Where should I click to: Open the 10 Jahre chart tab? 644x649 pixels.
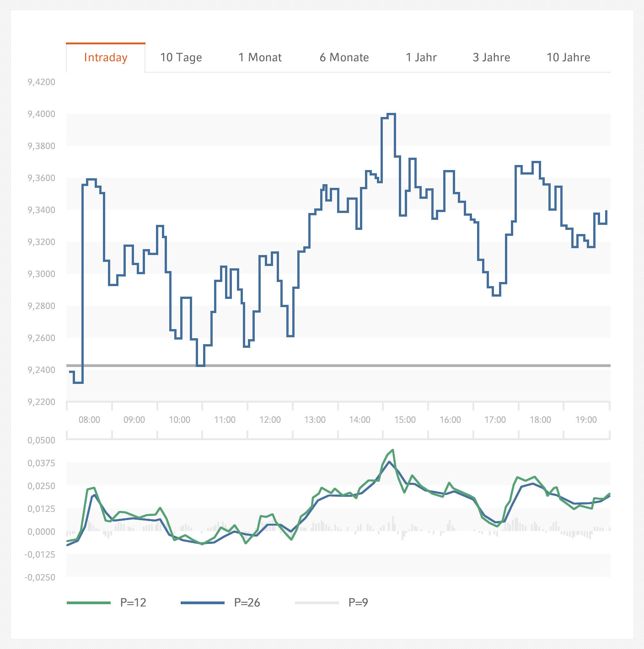(x=569, y=58)
